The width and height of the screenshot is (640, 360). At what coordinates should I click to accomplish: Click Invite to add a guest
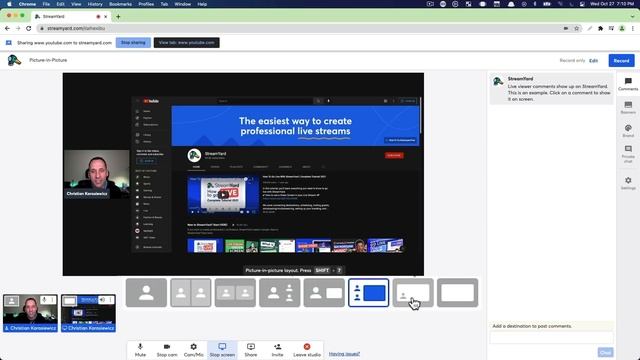[278, 350]
